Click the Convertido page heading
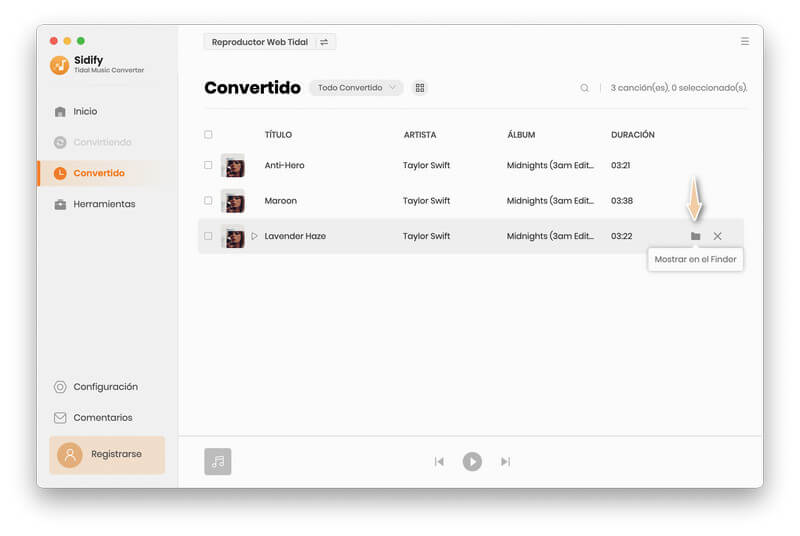Screen dimensions: 800x536 [253, 88]
